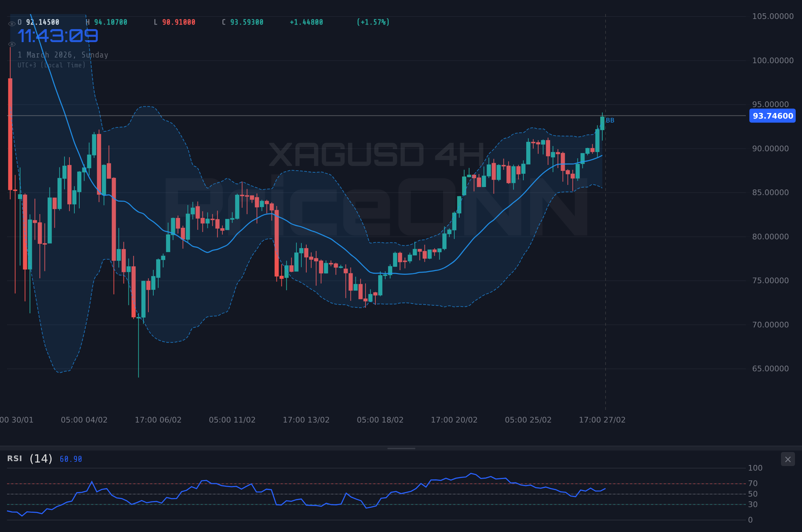Viewport: 802px width, 532px height.
Task: Click the 05:00 18/02 timestamp label
Action: [380, 420]
